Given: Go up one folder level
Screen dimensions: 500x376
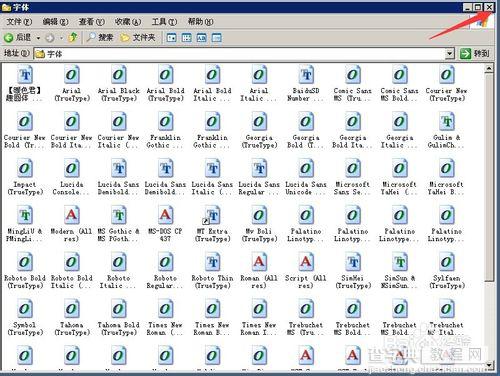Looking at the screenshot, I should tap(73, 37).
